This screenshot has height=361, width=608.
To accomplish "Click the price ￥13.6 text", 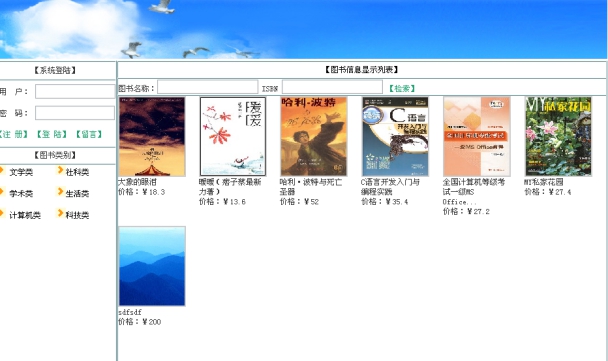I will point(222,202).
